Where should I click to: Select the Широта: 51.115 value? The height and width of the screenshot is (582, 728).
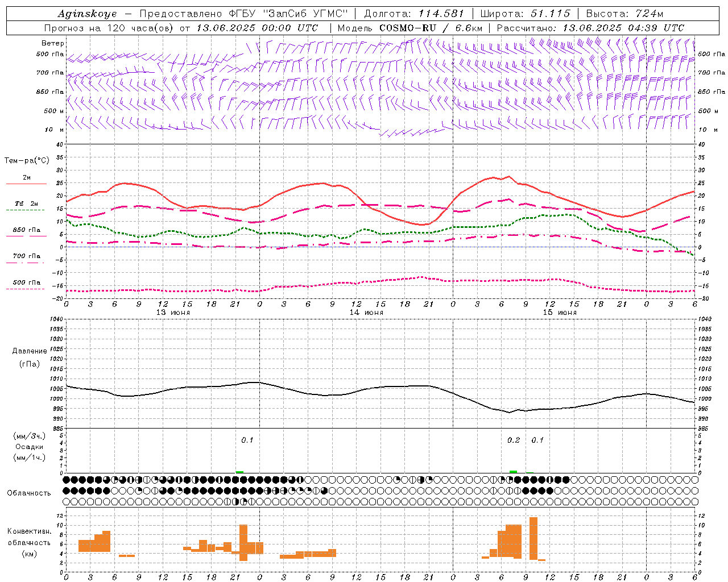point(525,14)
